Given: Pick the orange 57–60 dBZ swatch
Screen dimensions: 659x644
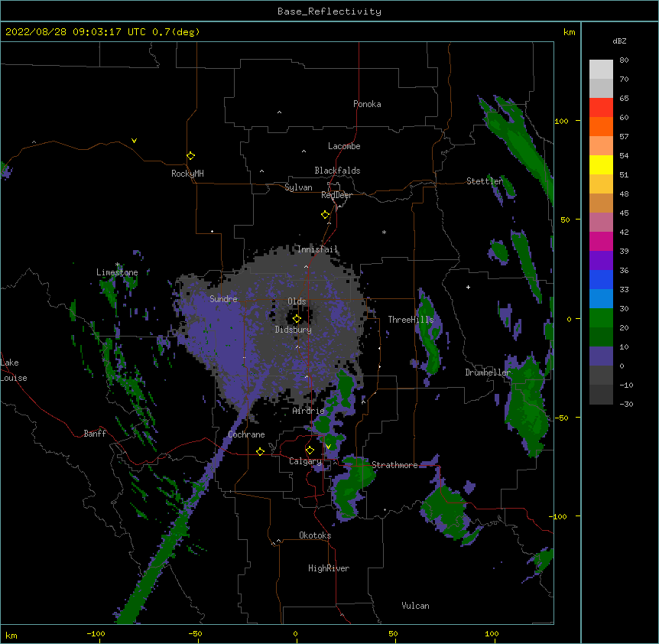Looking at the screenshot, I should point(601,126).
